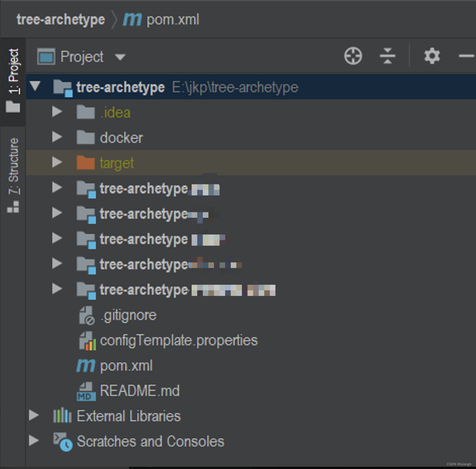
Task: Select the .idea folder name
Action: (x=115, y=113)
